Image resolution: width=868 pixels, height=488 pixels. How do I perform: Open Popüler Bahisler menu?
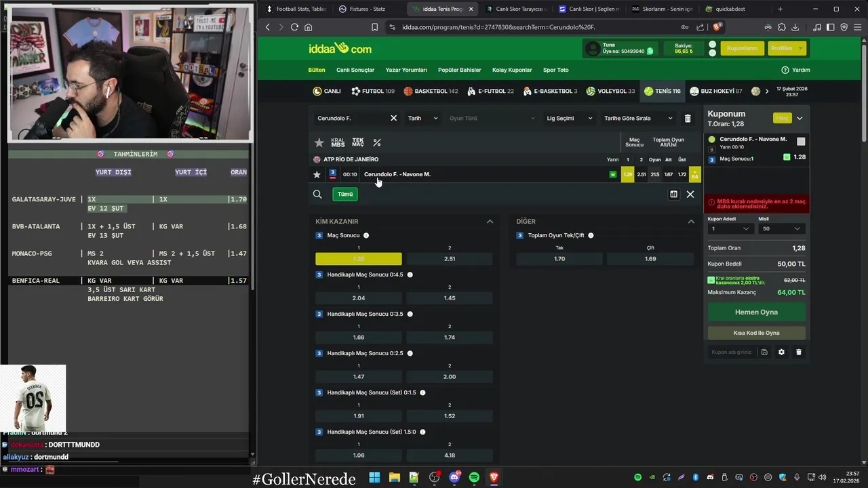click(460, 70)
